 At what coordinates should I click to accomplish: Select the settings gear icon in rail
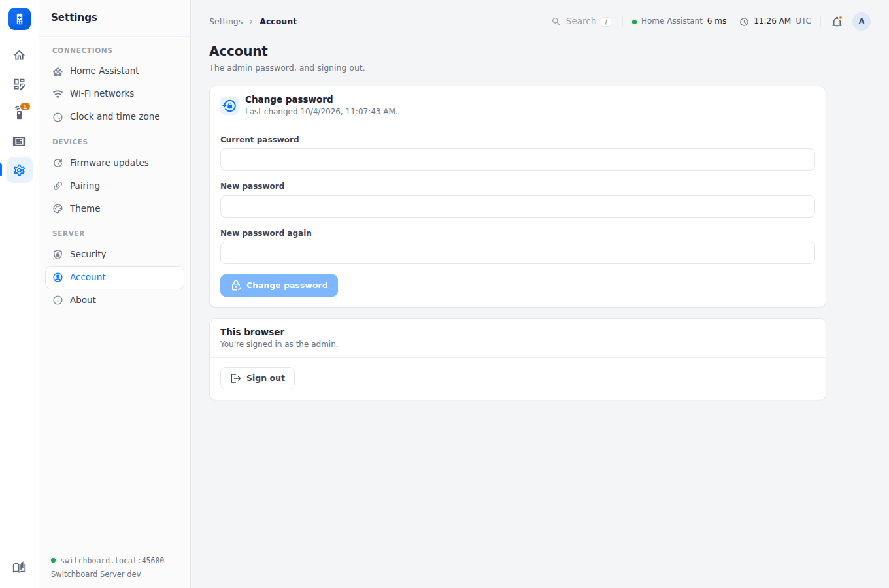(x=20, y=170)
